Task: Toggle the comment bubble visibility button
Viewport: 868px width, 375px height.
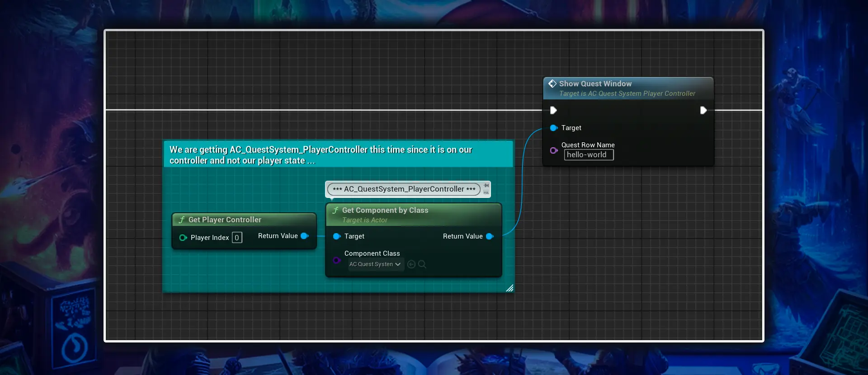Action: [486, 192]
